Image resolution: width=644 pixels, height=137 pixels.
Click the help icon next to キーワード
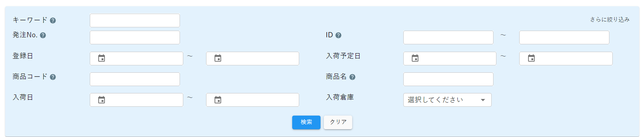pyautogui.click(x=53, y=20)
